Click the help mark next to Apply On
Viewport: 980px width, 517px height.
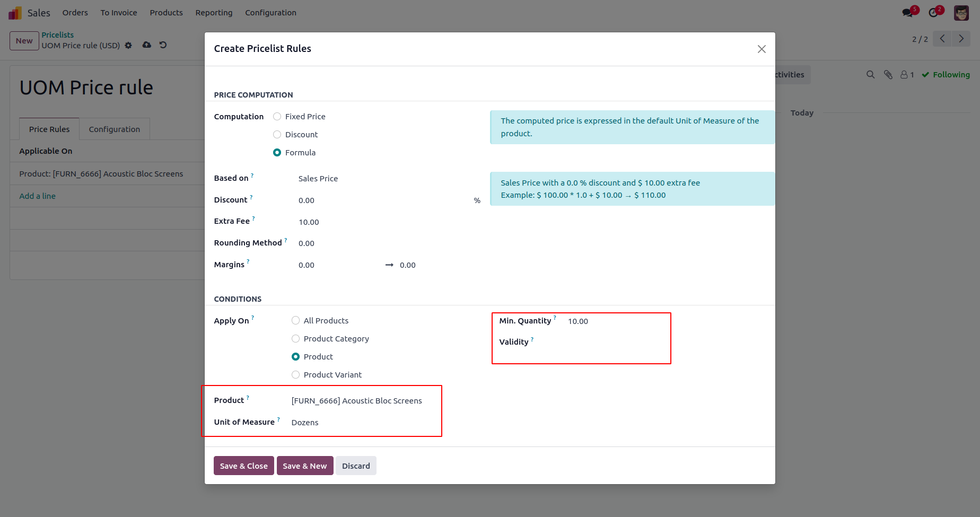click(x=252, y=318)
